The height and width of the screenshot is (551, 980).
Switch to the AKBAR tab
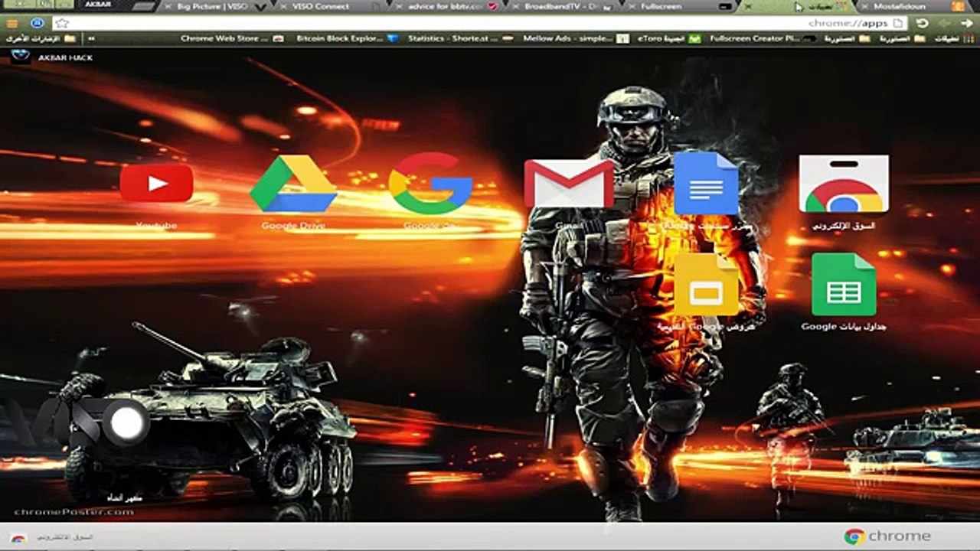point(97,6)
